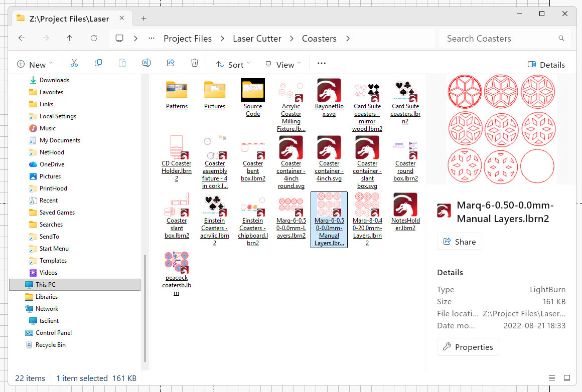This screenshot has width=582, height=392.
Task: Click the Cut scissors icon
Action: point(74,64)
